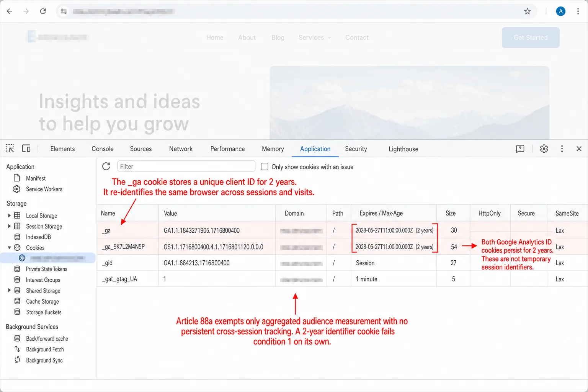Switch to the Sources tab
The height and width of the screenshot is (392, 588).
(x=141, y=149)
